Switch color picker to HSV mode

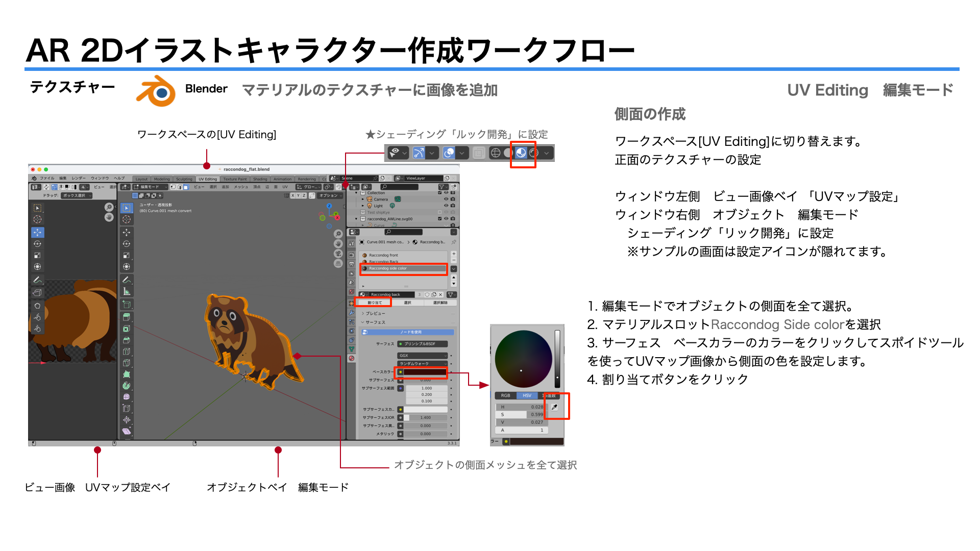coord(527,395)
